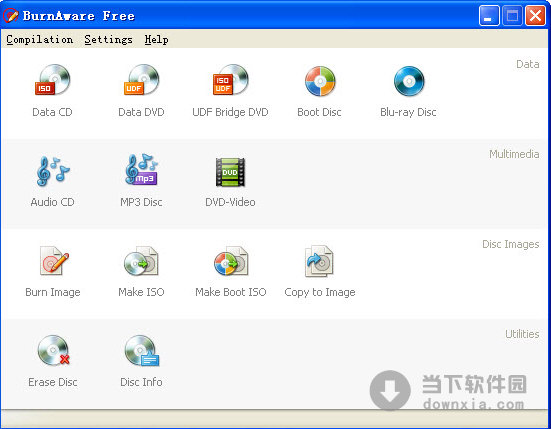551x429 pixels.
Task: Open the Audio CD music notes icon
Action: pos(53,171)
